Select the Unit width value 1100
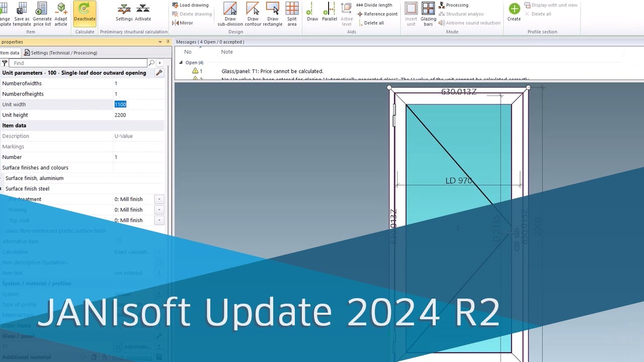 click(120, 105)
